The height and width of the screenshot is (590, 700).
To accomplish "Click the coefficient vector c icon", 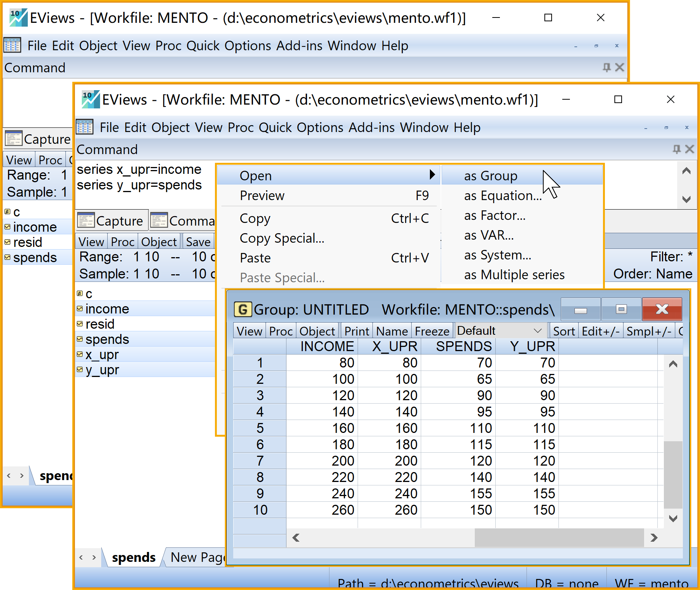I will 80,294.
